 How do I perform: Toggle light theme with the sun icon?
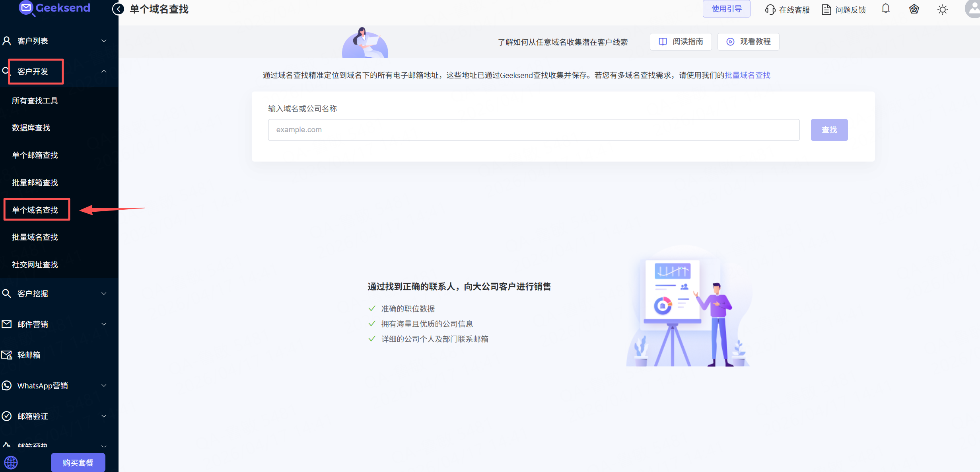[942, 10]
